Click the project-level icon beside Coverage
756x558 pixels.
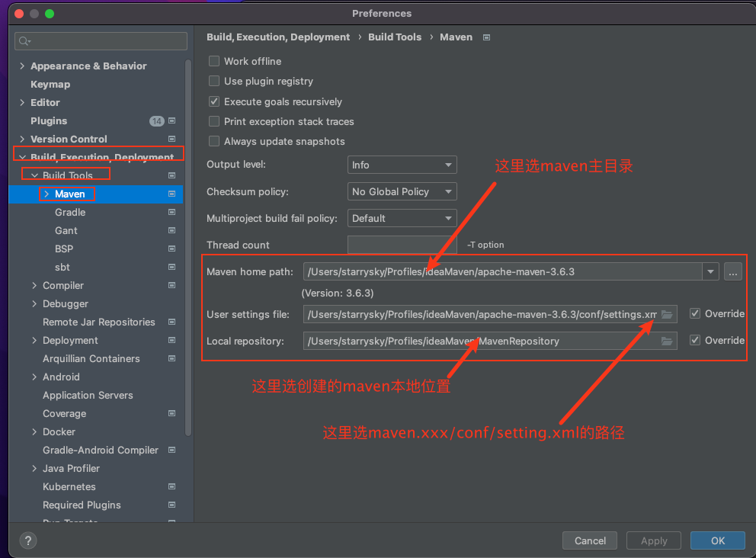pos(171,413)
